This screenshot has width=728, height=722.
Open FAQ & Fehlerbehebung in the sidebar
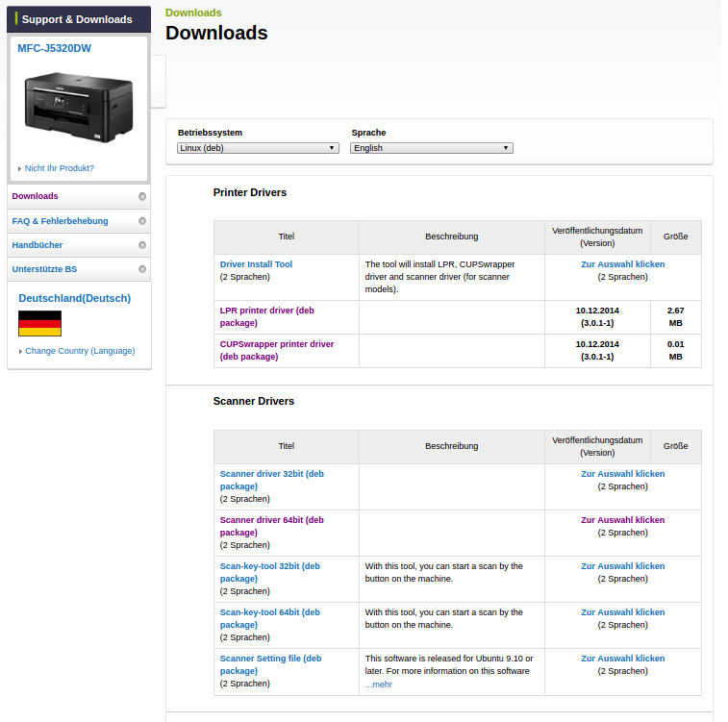point(79,221)
